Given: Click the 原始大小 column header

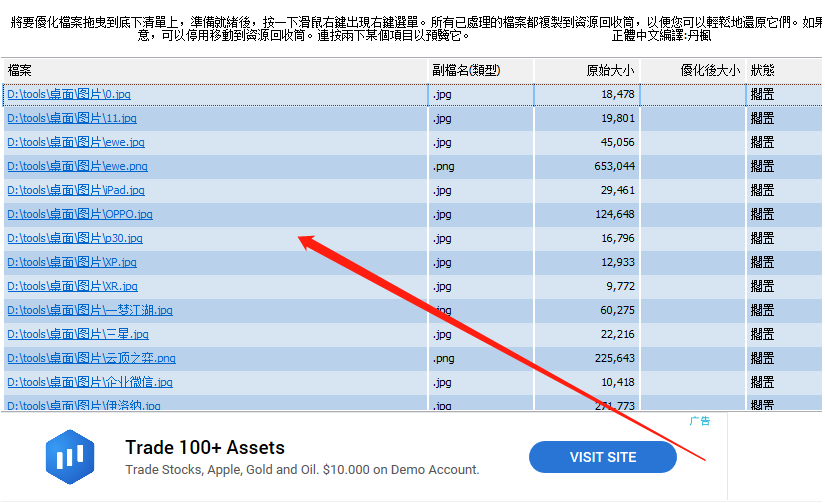Looking at the screenshot, I should click(x=610, y=71).
